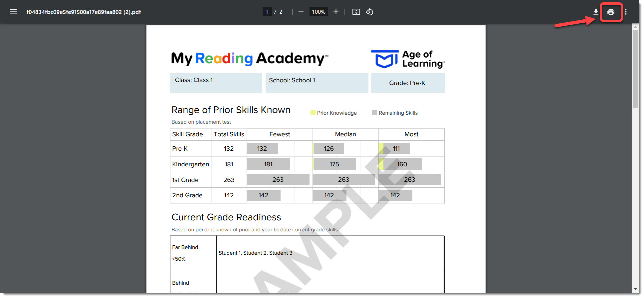Screen dimensions: 644x298
Task: Click the My Reading Academy logo
Action: [x=250, y=59]
